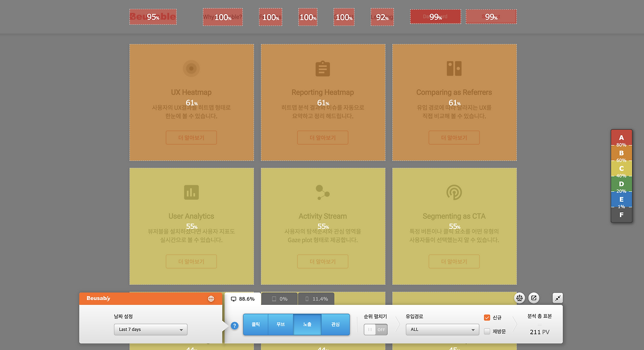Open the external link share icon
This screenshot has height=350, width=644.
click(x=534, y=298)
